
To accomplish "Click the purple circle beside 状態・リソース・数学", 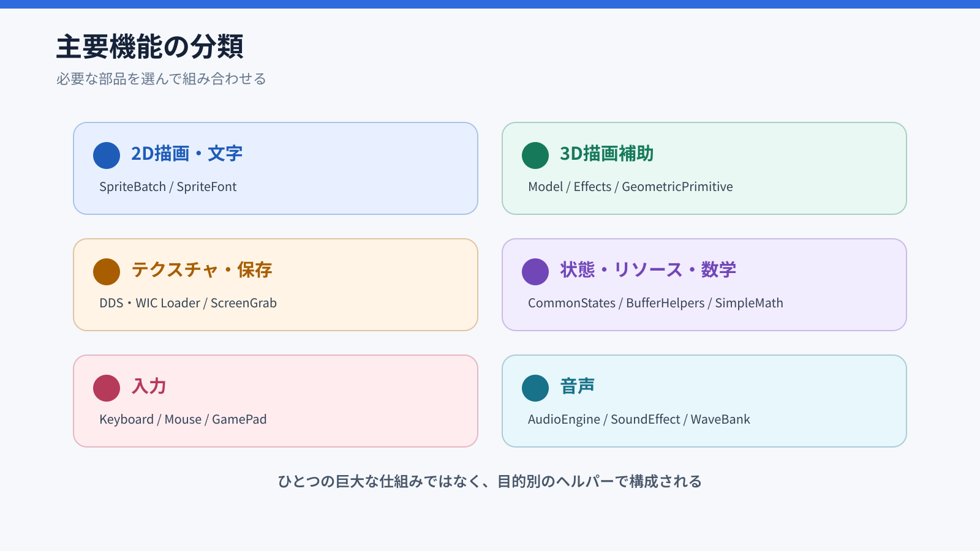I will point(535,272).
